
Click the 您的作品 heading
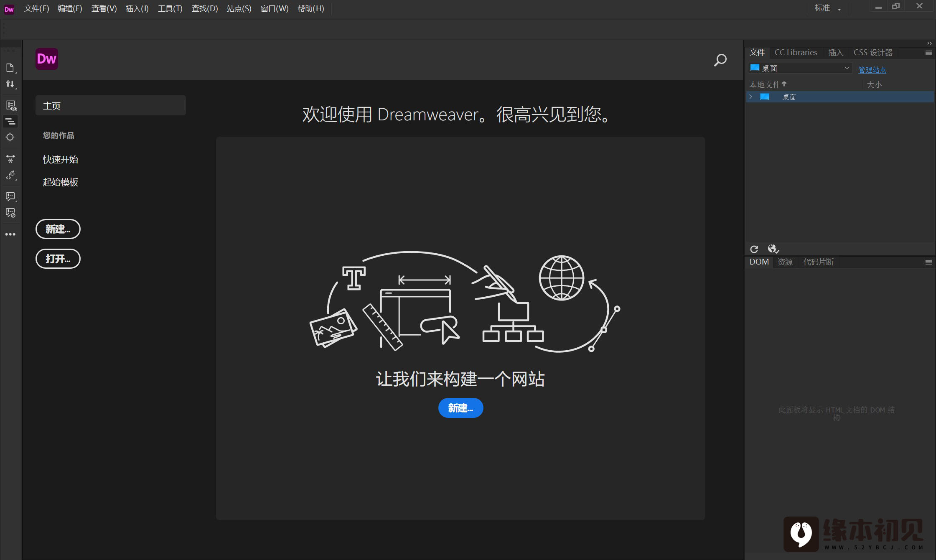[58, 135]
